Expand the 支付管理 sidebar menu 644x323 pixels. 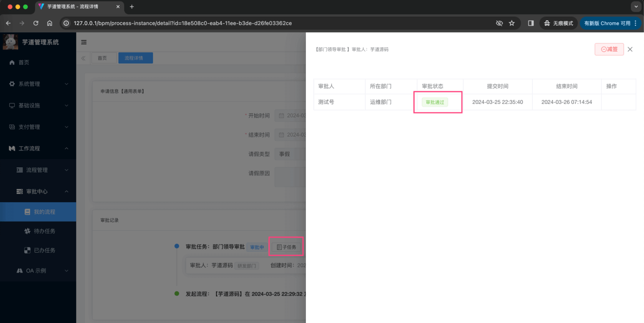[x=38, y=127]
